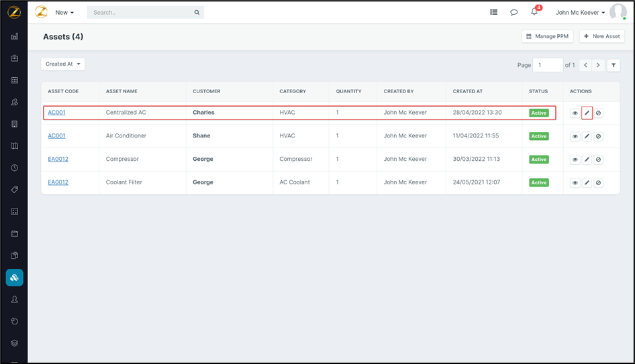View the Compressor asset with eye icon
Viewport: 635px width, 364px height.
click(x=575, y=160)
